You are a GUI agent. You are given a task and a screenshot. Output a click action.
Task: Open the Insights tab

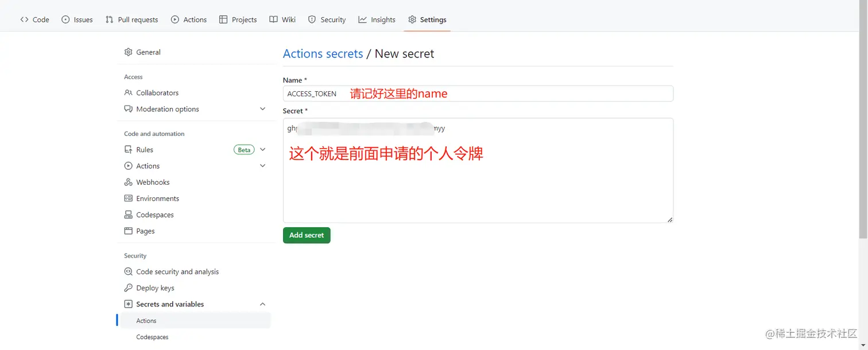point(377,20)
